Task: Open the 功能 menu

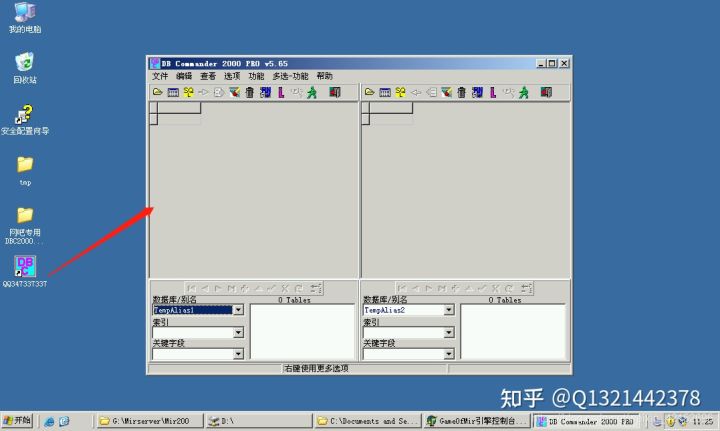Action: [256, 76]
